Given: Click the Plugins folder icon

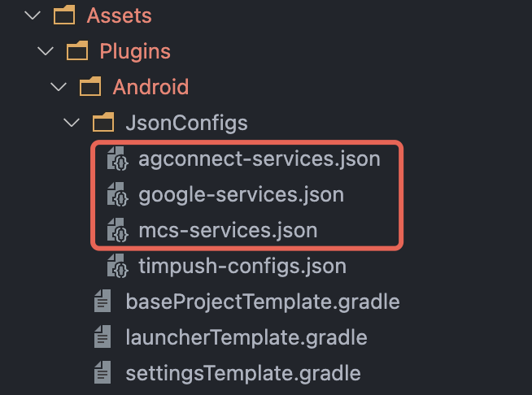Looking at the screenshot, I should click(x=76, y=51).
